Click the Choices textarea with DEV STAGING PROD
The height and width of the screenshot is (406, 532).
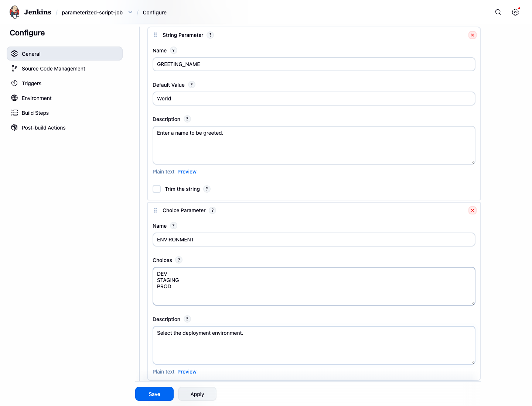click(x=314, y=286)
